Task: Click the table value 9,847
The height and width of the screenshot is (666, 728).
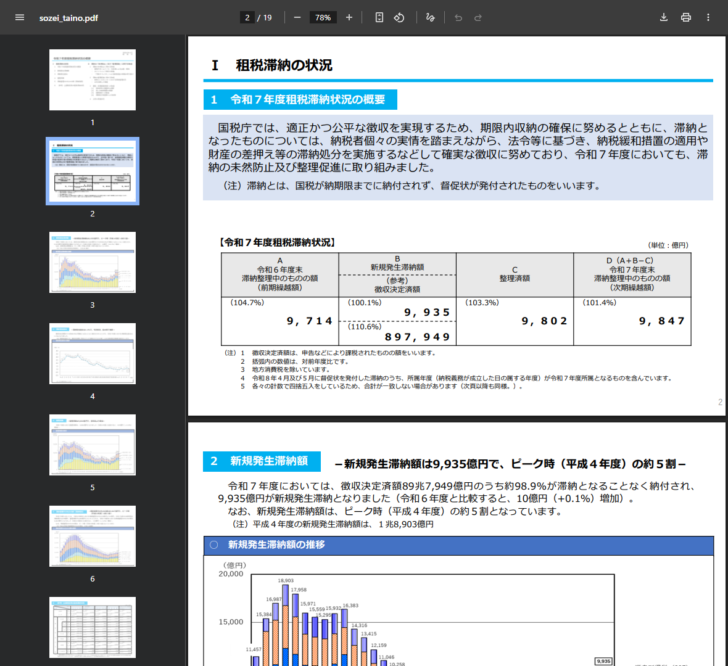Action: (662, 321)
